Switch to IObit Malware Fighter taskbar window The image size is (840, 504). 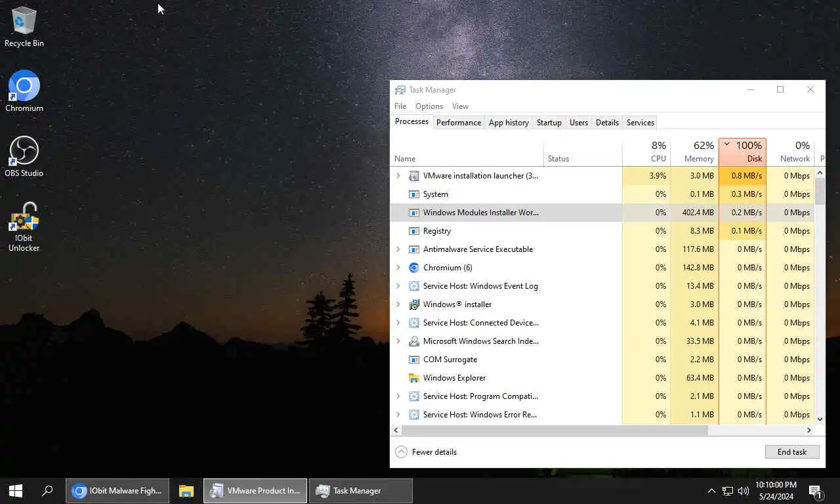pos(118,491)
